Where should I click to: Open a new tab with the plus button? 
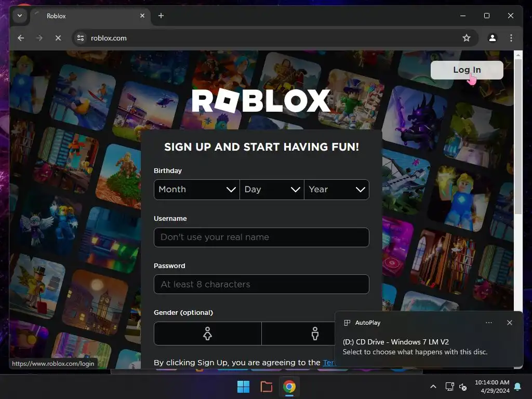tap(161, 16)
